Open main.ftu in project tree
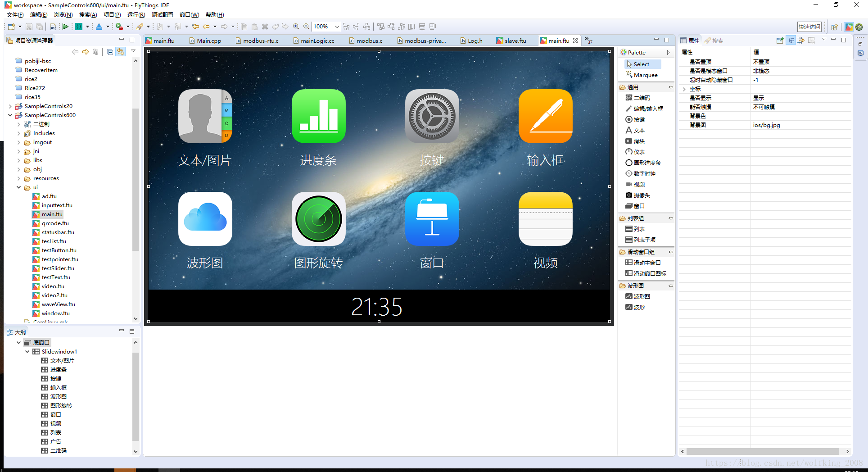The height and width of the screenshot is (472, 868). pos(48,214)
